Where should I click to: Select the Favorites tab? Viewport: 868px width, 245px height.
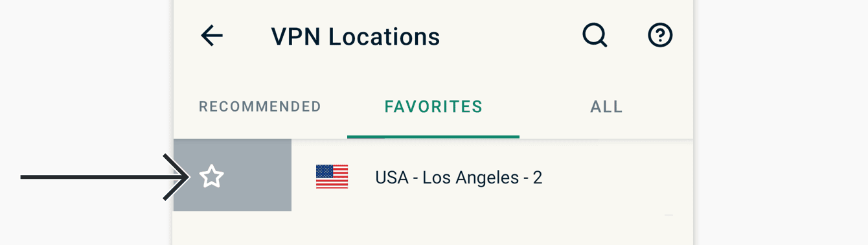tap(433, 106)
